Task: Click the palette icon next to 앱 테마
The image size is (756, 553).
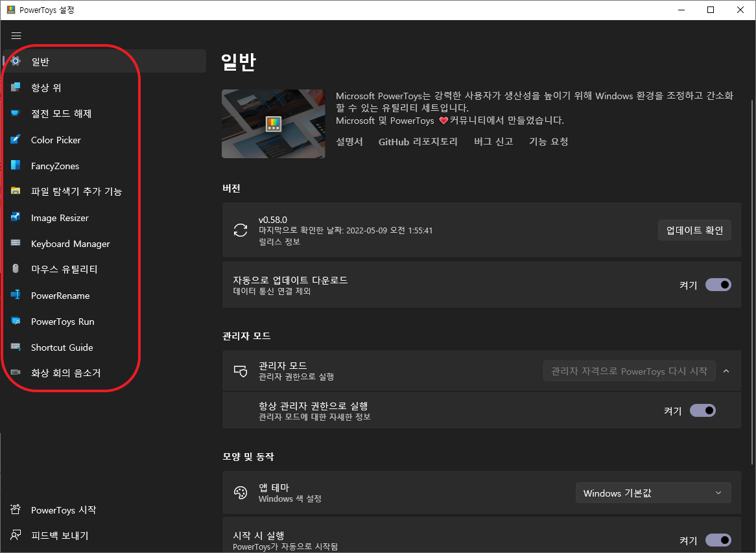Action: click(x=240, y=493)
